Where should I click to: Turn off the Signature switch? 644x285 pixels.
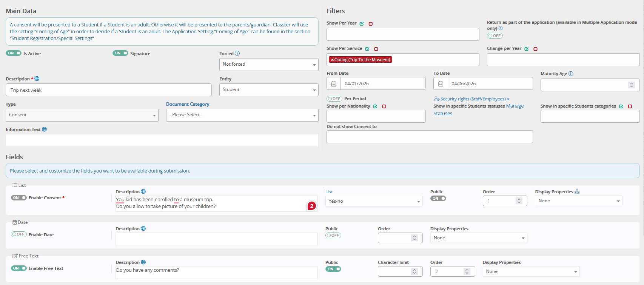pyautogui.click(x=120, y=53)
